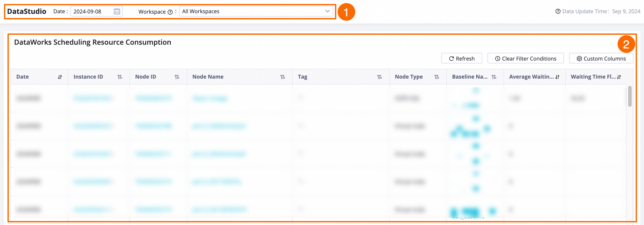The width and height of the screenshot is (644, 225).
Task: Click the Node Name column header text
Action: coord(208,77)
